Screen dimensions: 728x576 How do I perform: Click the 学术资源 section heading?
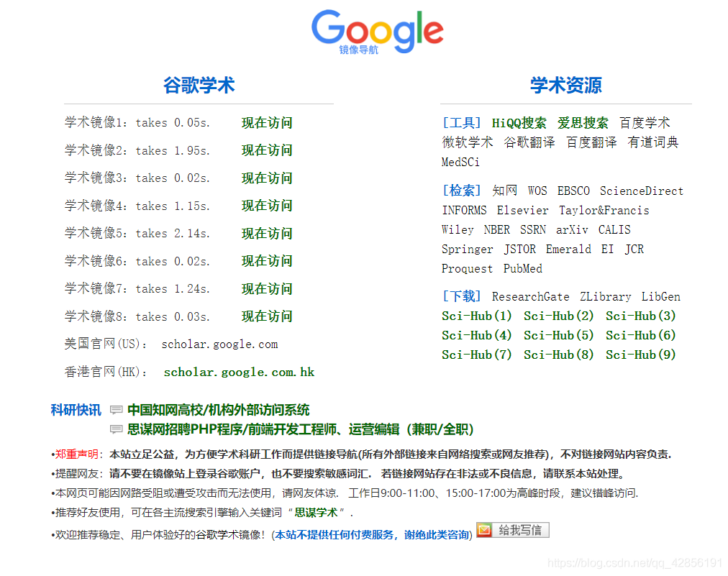(566, 86)
